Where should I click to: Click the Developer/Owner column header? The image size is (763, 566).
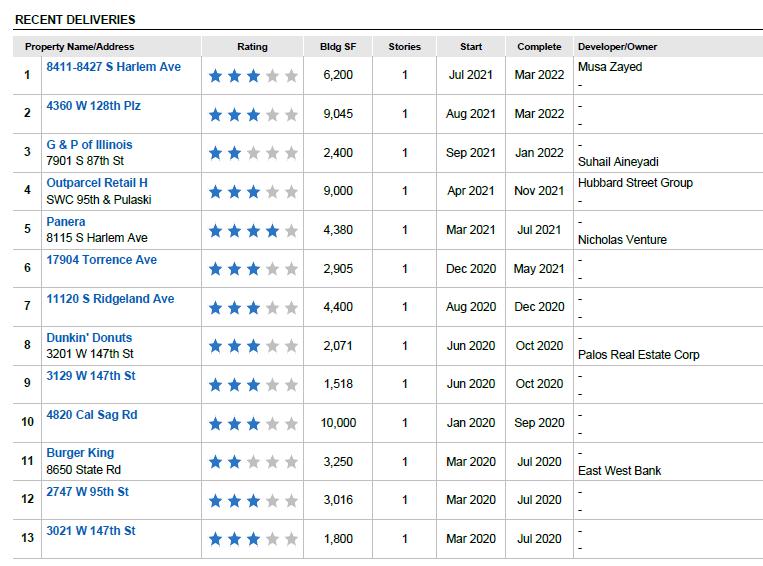pyautogui.click(x=617, y=47)
